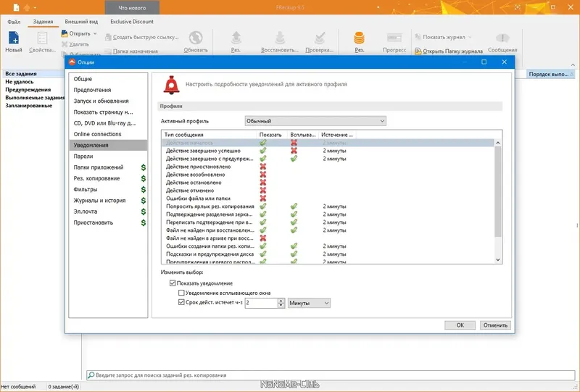Toggle Срок действ. истечет checkbox

181,302
